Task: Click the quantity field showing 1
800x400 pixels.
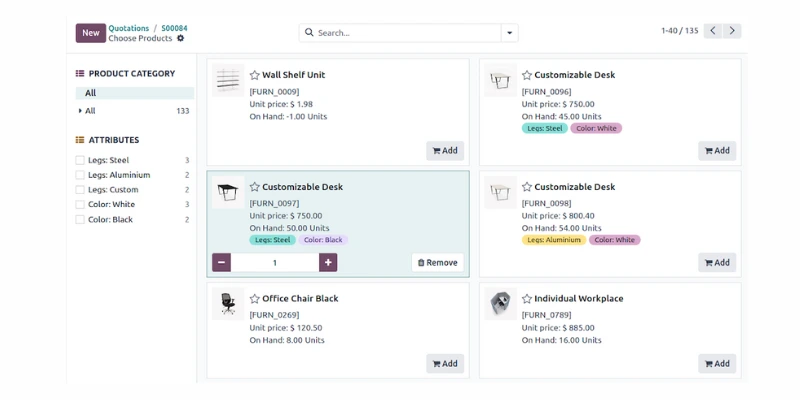Action: [275, 263]
